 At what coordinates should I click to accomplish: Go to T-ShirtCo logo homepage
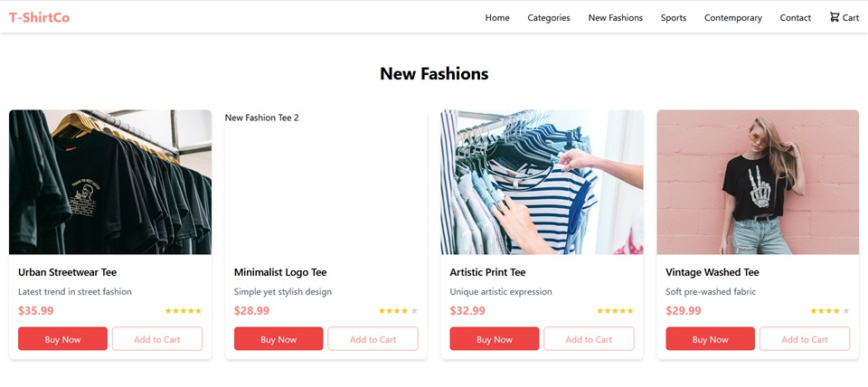coord(39,18)
